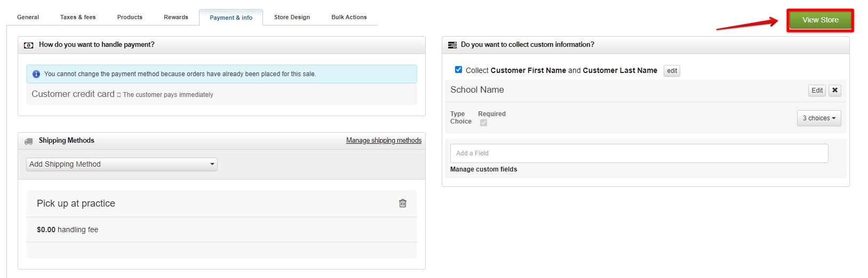This screenshot has width=868, height=278.
Task: Toggle Collect Customer First and Last Name checkbox
Action: (458, 70)
